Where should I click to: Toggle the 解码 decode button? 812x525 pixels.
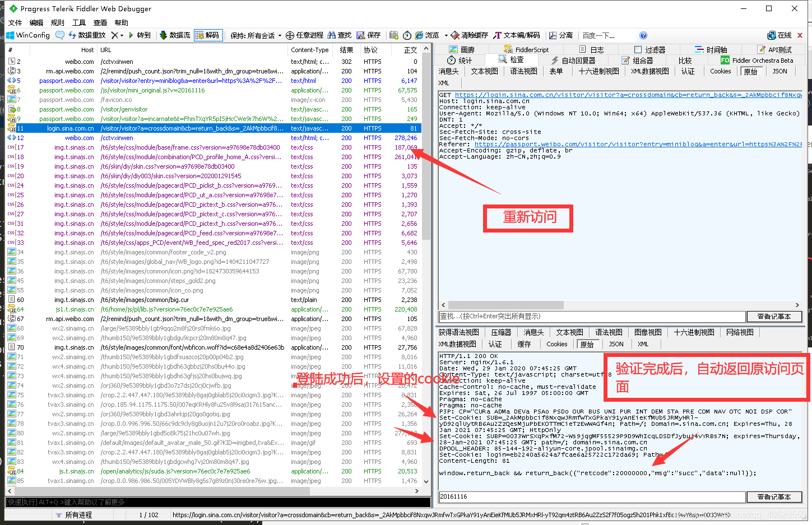click(x=208, y=35)
